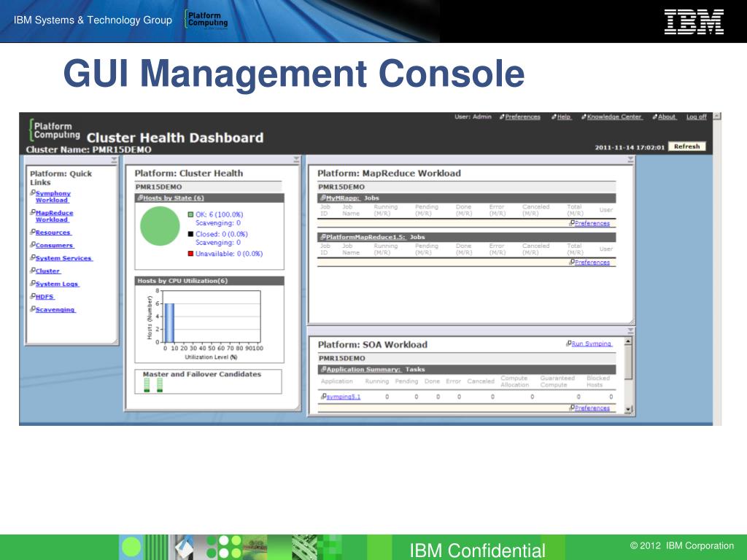
Task: Open the About link in the header
Action: click(x=667, y=117)
